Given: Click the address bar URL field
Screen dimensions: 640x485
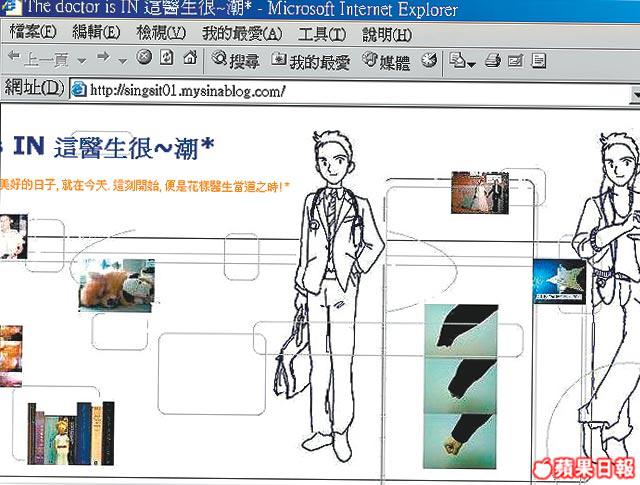Looking at the screenshot, I should (350, 91).
